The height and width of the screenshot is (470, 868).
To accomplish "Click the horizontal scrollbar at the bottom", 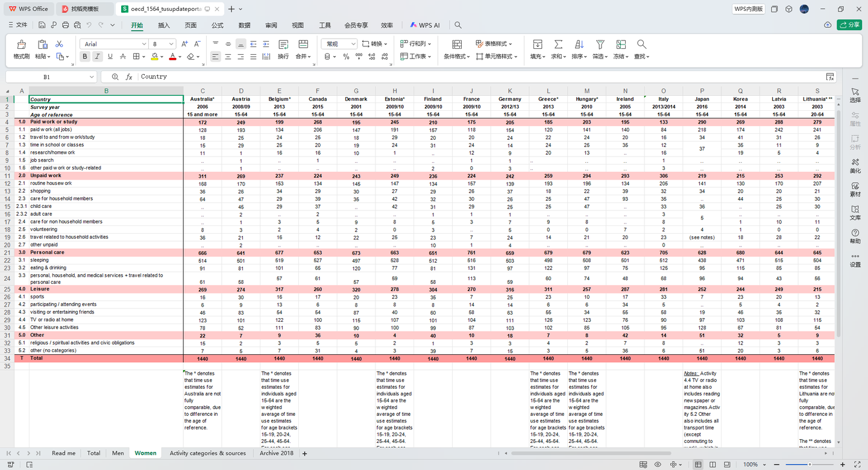I will 591,453.
